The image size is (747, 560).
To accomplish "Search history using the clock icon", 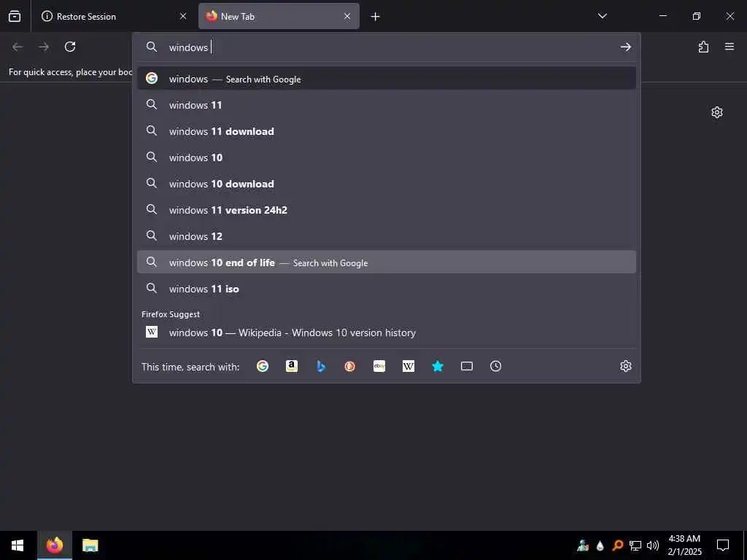I will 495,366.
